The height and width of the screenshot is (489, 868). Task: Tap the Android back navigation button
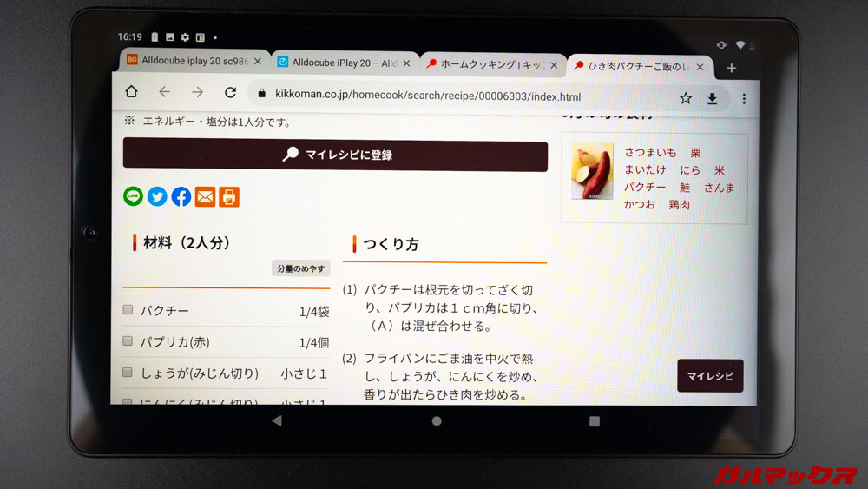tap(277, 420)
